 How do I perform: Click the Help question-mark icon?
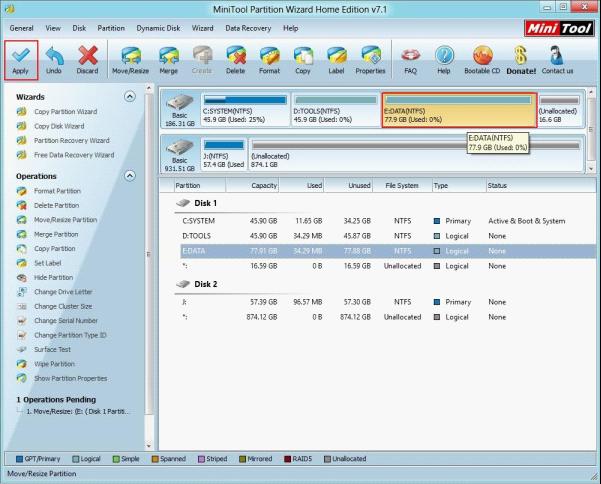coord(444,56)
